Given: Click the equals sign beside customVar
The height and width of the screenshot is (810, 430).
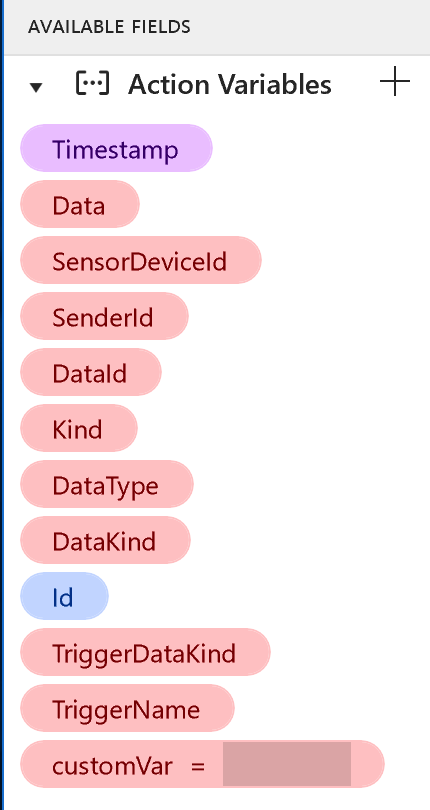Looking at the screenshot, I should point(198,766).
